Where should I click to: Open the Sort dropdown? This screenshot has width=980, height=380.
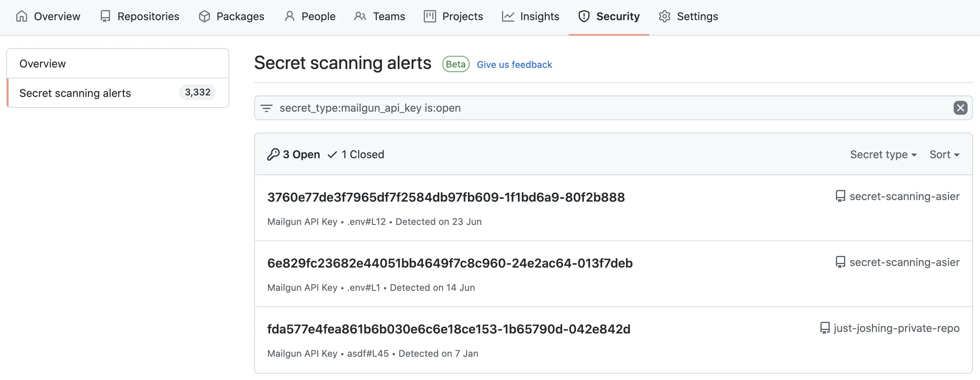pyautogui.click(x=944, y=154)
